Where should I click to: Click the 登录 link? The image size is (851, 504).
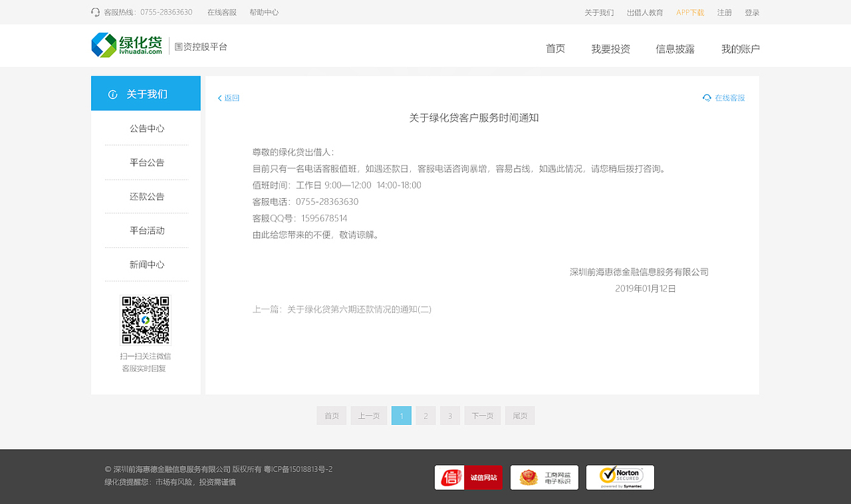(x=751, y=12)
